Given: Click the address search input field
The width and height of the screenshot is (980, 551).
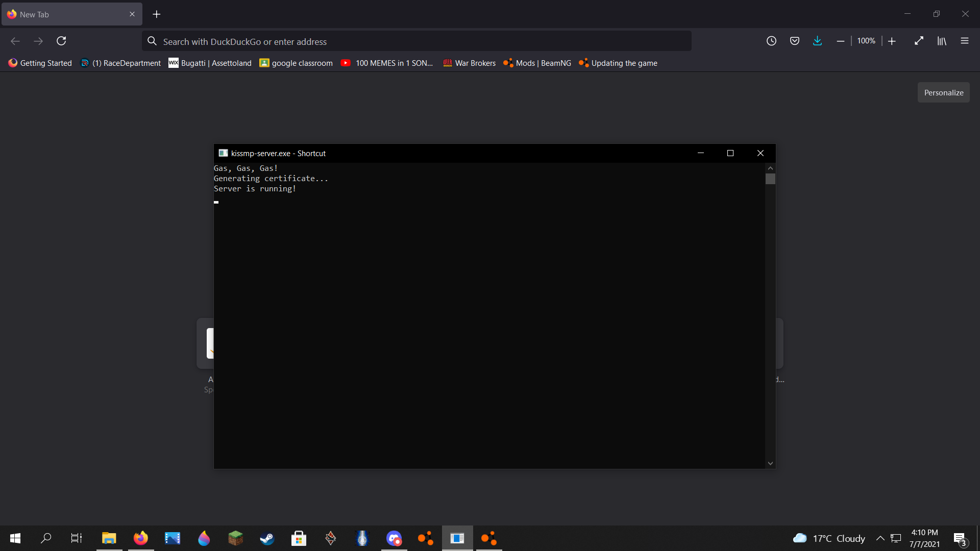Looking at the screenshot, I should [416, 41].
